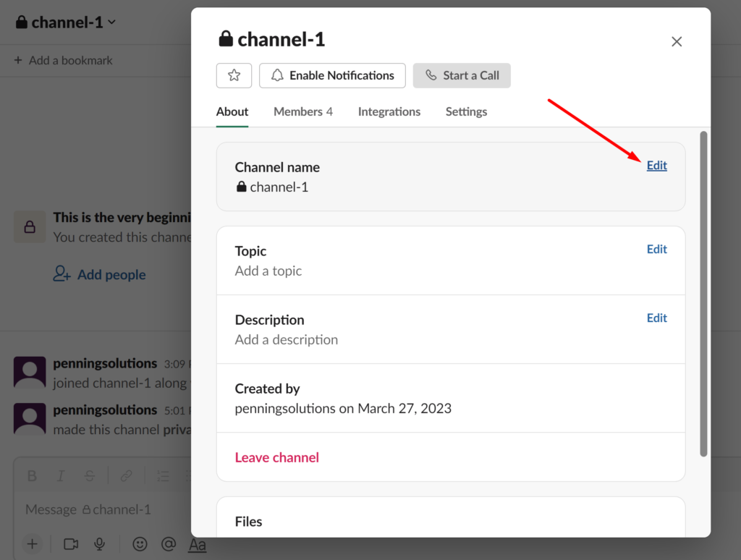The image size is (741, 560).
Task: Click the plus attach icon in composer
Action: (x=32, y=544)
